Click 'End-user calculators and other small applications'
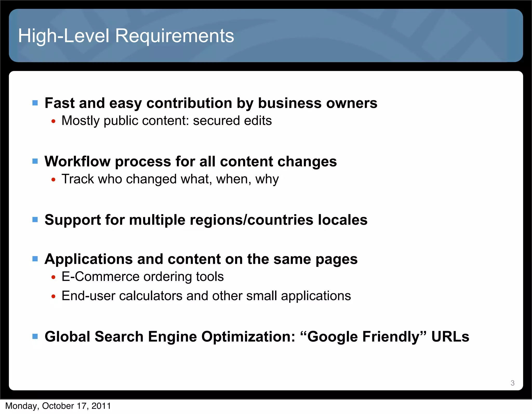 pos(206,296)
